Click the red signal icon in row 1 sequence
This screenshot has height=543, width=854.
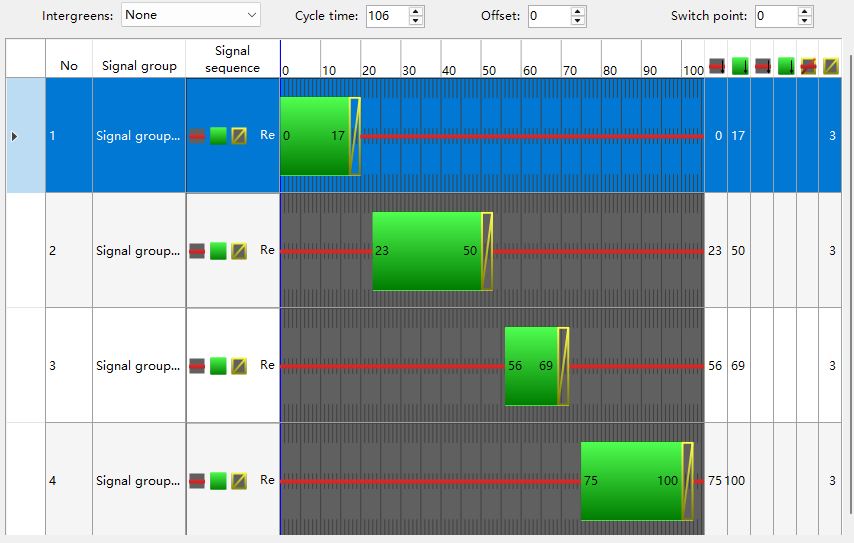(x=197, y=136)
